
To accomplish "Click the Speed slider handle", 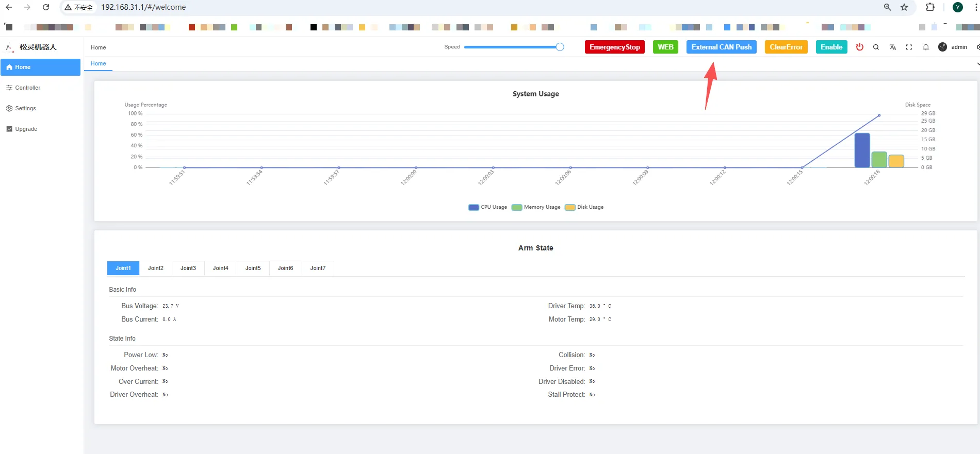I will click(x=560, y=47).
